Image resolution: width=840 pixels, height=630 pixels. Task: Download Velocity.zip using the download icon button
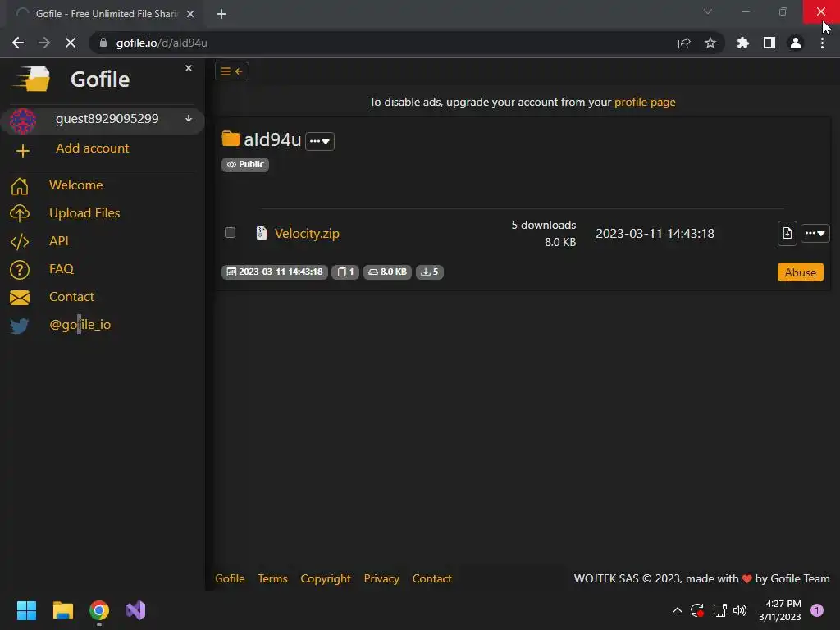787,234
